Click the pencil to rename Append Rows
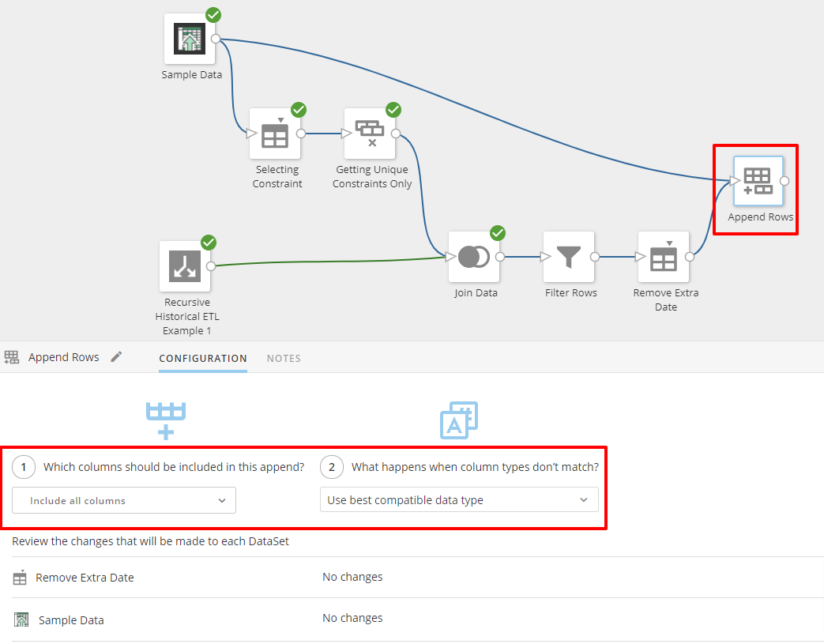The image size is (824, 644). click(116, 356)
